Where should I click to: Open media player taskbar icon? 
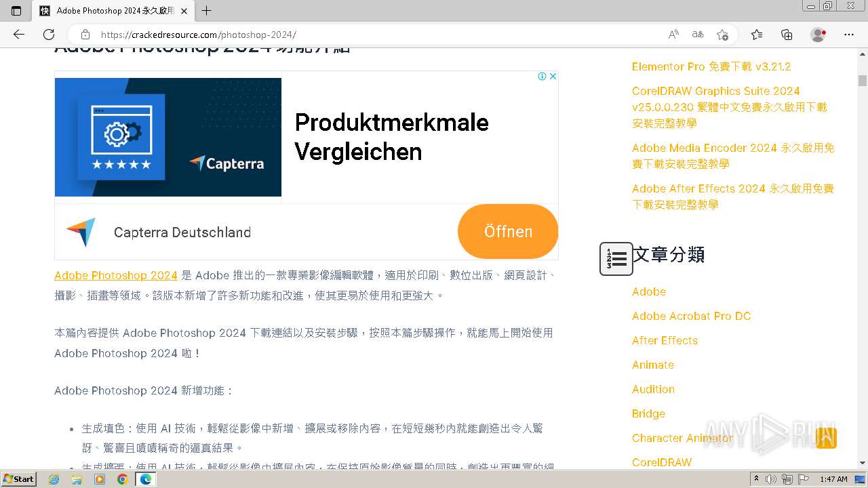[100, 479]
